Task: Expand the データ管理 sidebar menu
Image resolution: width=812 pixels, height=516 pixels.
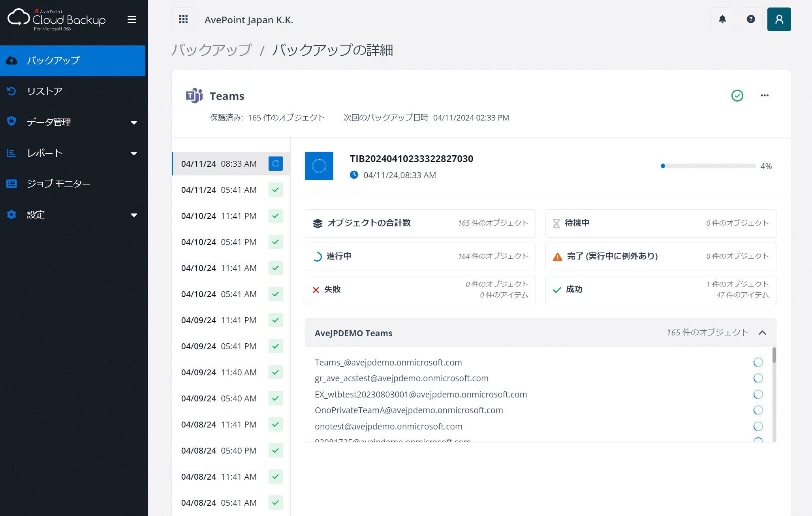Action: coord(134,122)
